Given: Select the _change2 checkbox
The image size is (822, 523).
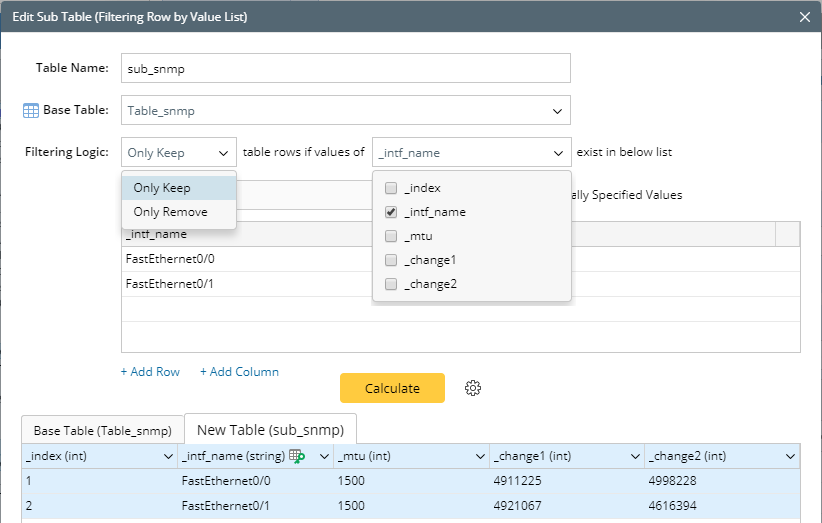Looking at the screenshot, I should pos(391,284).
